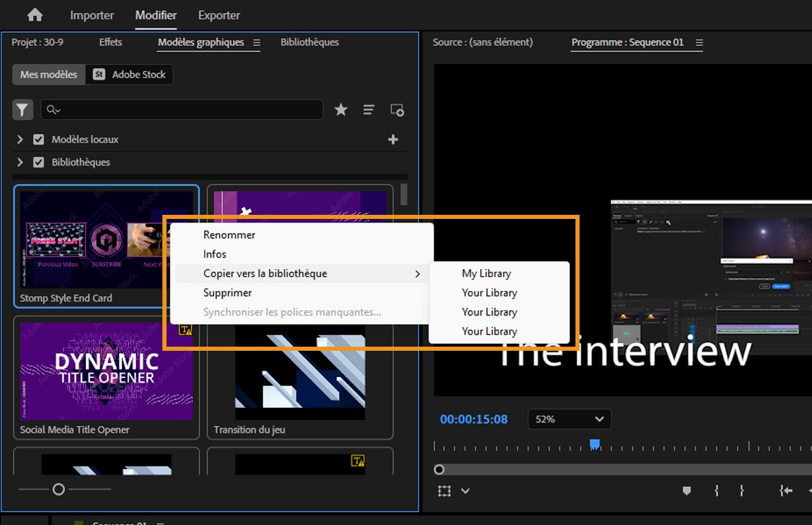The width and height of the screenshot is (812, 525).
Task: Expand the Bibliothèques tree section
Action: click(20, 162)
